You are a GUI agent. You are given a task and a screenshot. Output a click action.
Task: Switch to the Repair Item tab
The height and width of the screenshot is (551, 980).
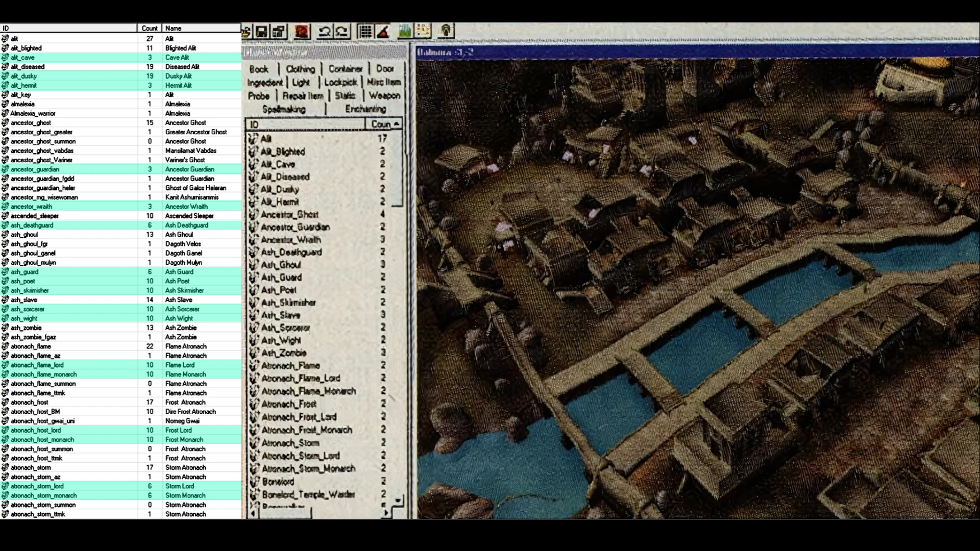(x=303, y=96)
